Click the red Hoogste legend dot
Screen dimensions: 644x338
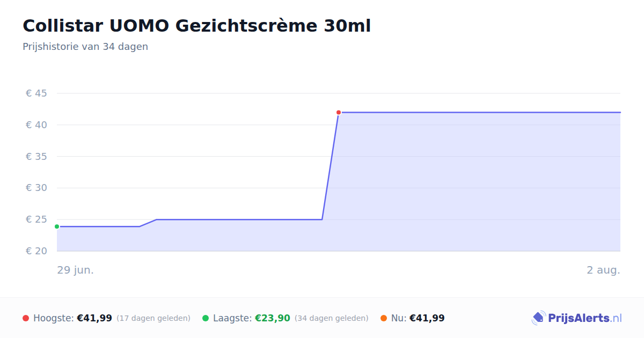click(x=26, y=318)
